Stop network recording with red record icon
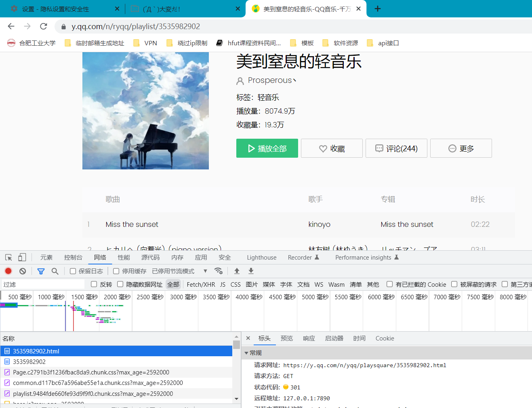Screen dimensions: 532x408 coord(8,271)
